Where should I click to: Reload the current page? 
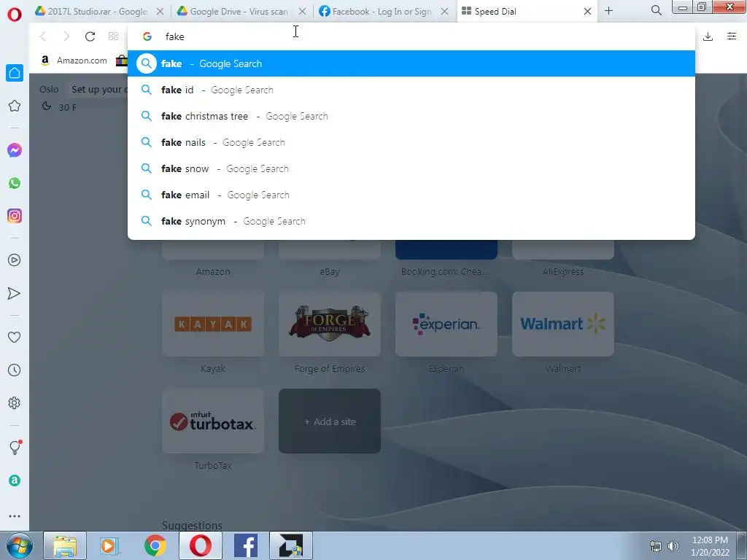coord(90,36)
